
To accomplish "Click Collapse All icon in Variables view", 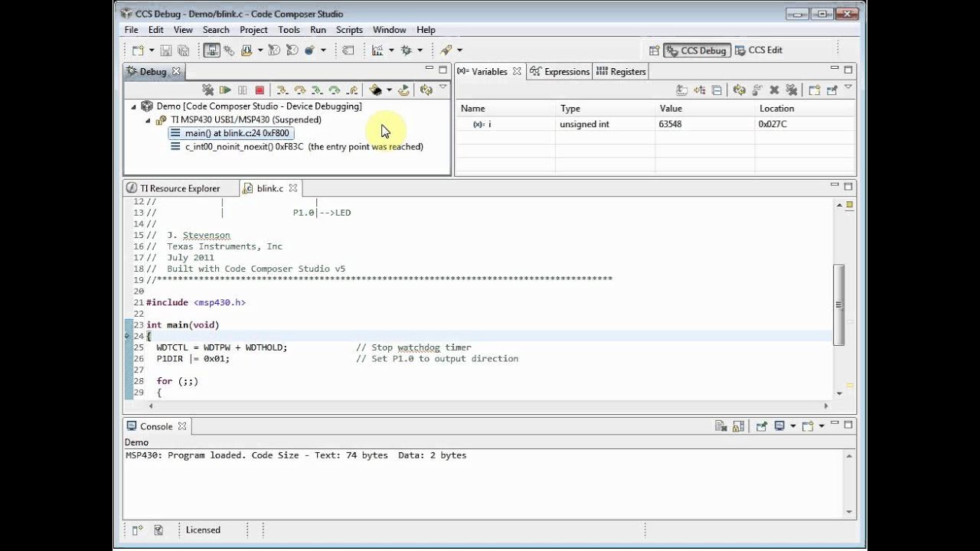I will coord(717,90).
